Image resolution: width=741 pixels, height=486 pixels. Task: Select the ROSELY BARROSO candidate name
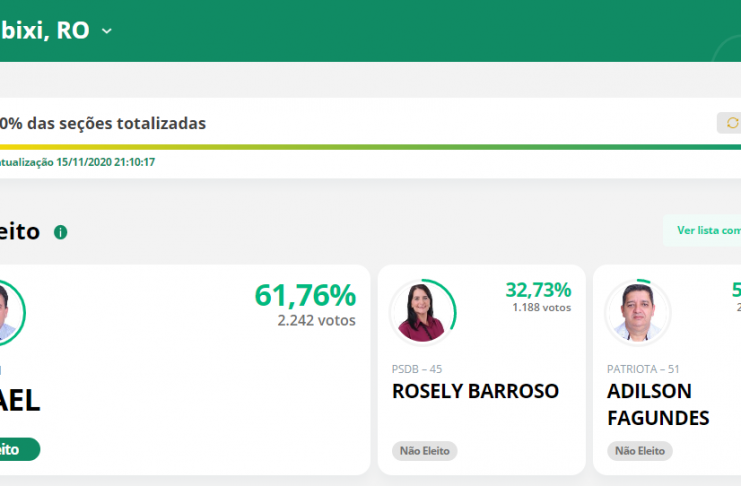[x=475, y=391]
